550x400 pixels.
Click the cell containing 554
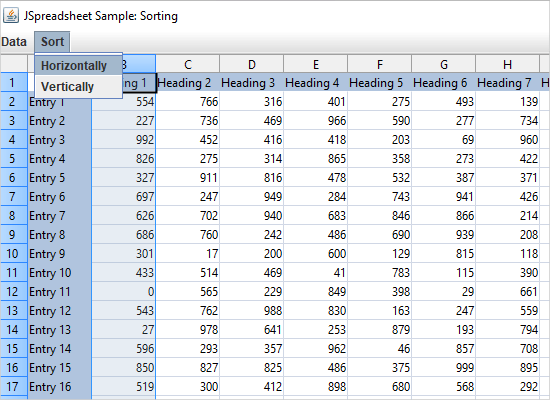coord(123,102)
